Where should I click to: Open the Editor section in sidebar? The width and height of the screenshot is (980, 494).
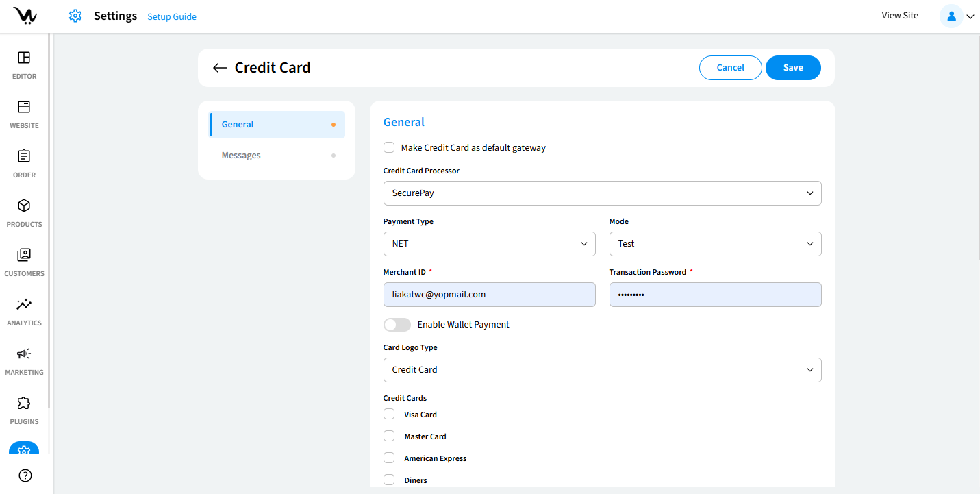pos(24,58)
